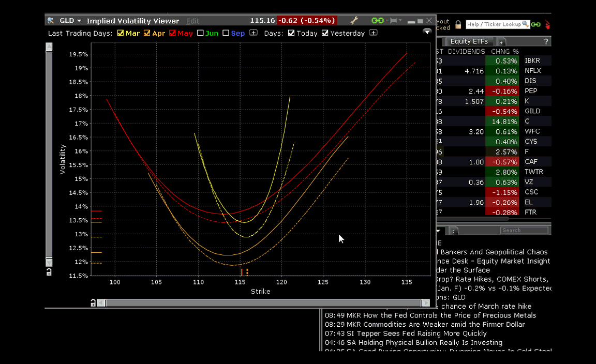The image size is (596, 364).
Task: Open the wrench configuration settings icon
Action: (x=354, y=21)
